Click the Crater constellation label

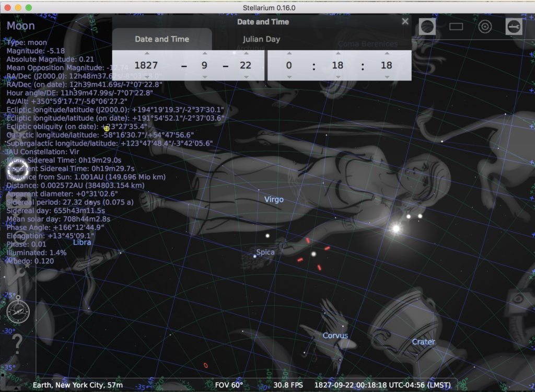click(423, 342)
